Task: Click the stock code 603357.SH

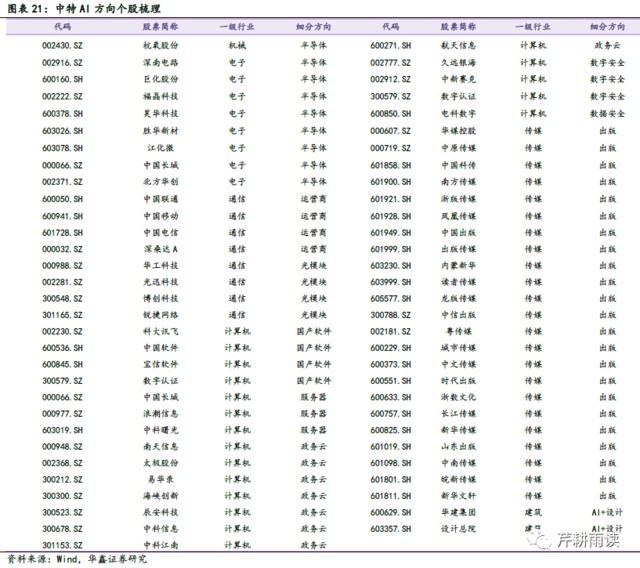Action: click(x=391, y=529)
